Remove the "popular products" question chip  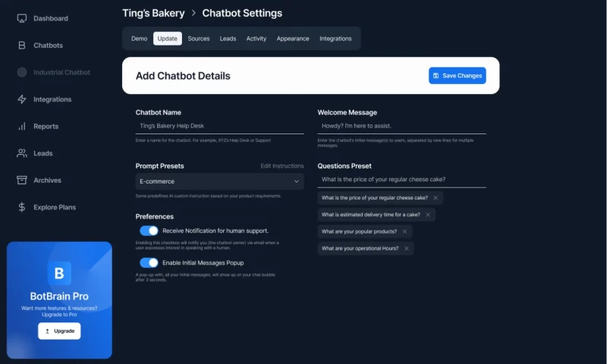(404, 231)
